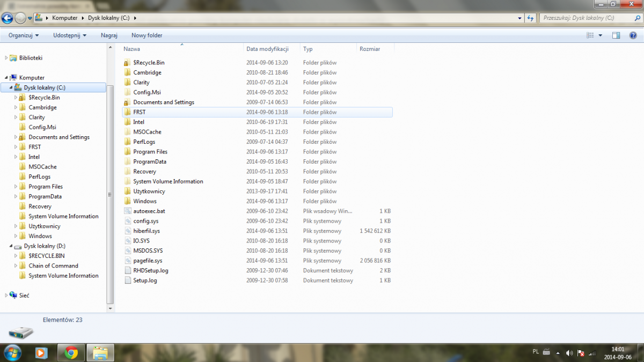
Task: Open the Udostępnij menu
Action: pyautogui.click(x=70, y=35)
